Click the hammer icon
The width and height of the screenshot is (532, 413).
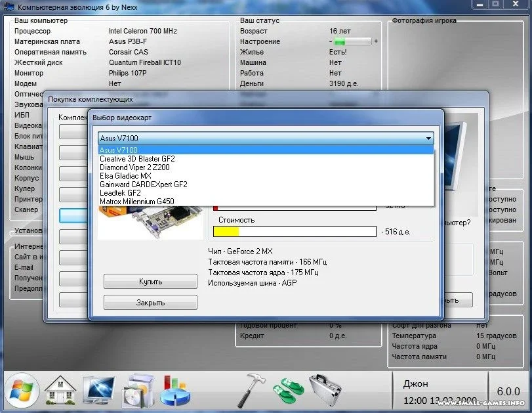(250, 390)
